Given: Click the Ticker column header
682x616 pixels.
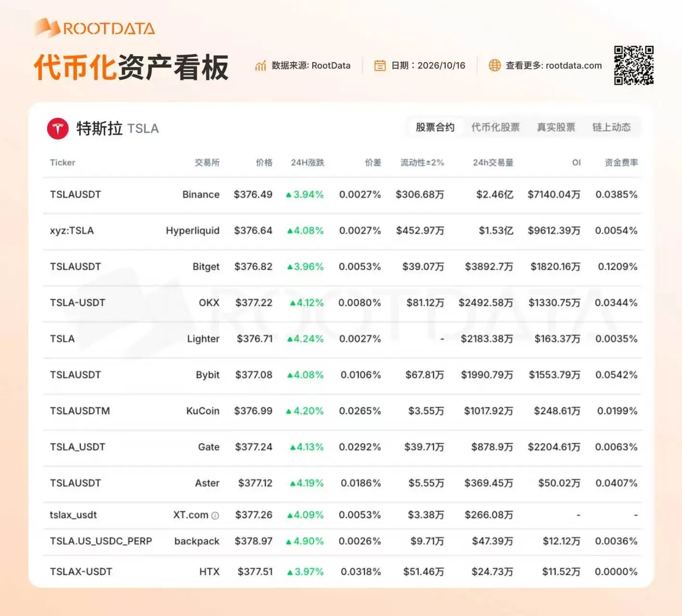Looking at the screenshot, I should pos(63,163).
